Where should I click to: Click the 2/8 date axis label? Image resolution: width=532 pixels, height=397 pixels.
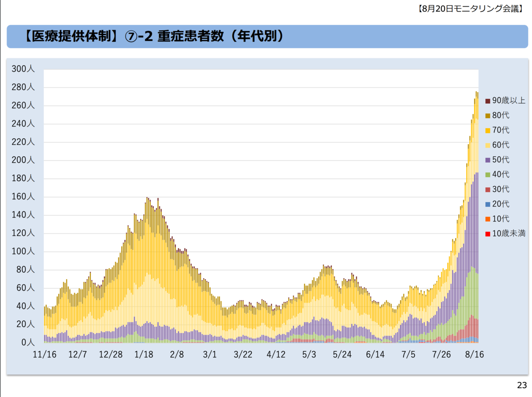[x=177, y=355]
